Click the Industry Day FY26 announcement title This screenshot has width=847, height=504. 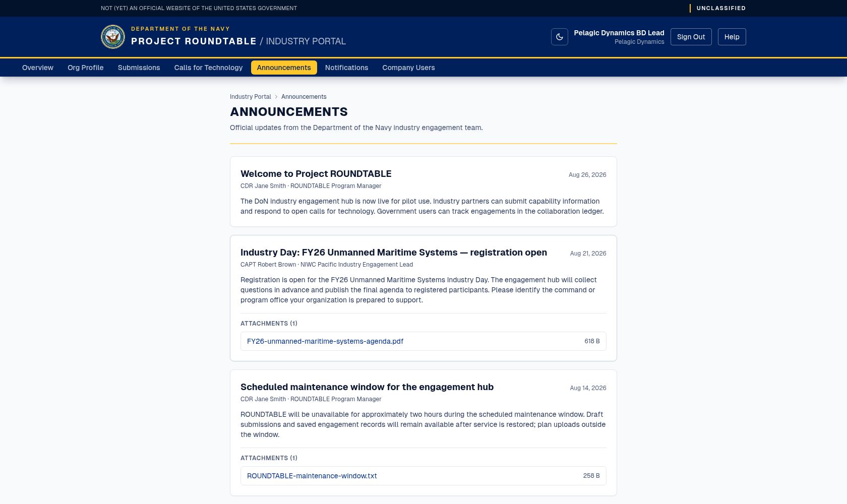tap(394, 253)
